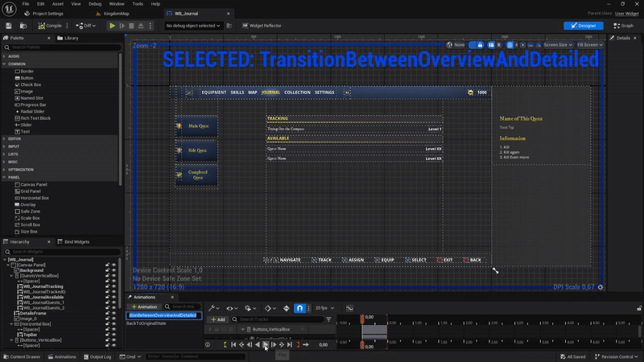Viewport: 644px width, 362px height.
Task: Toggle visibility of Background widget
Action: [x=114, y=270]
